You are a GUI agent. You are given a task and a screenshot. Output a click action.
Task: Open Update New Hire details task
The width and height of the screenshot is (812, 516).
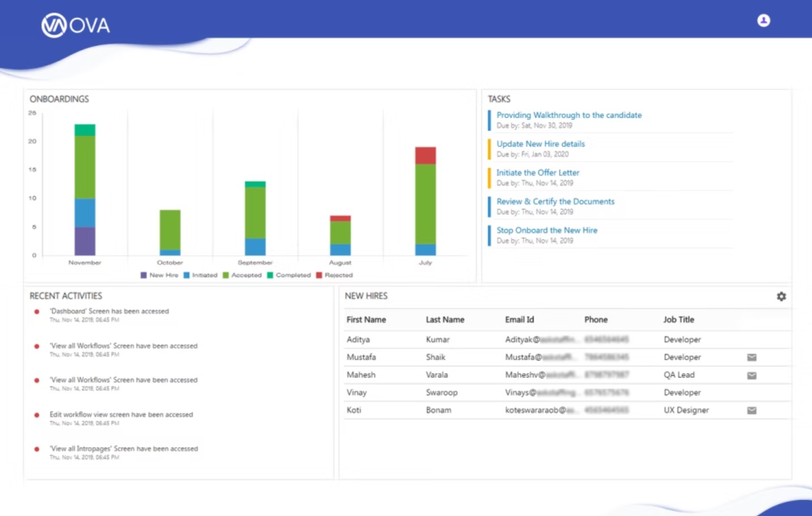[x=540, y=144]
